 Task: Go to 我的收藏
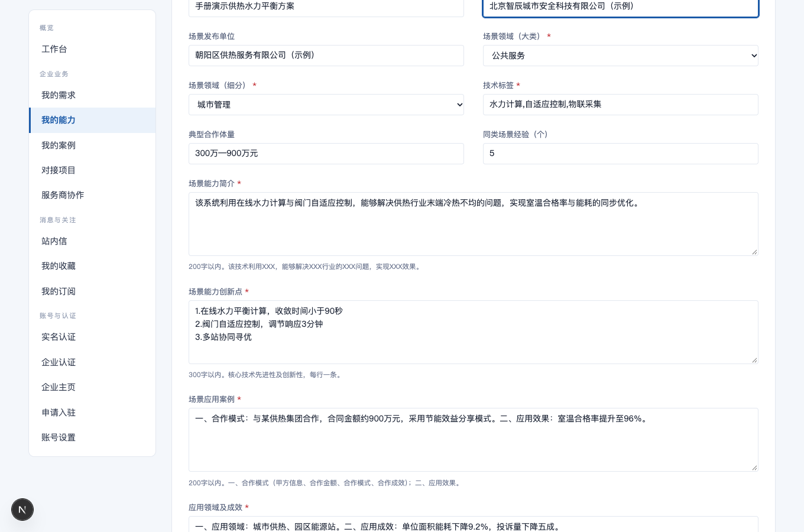point(92,266)
